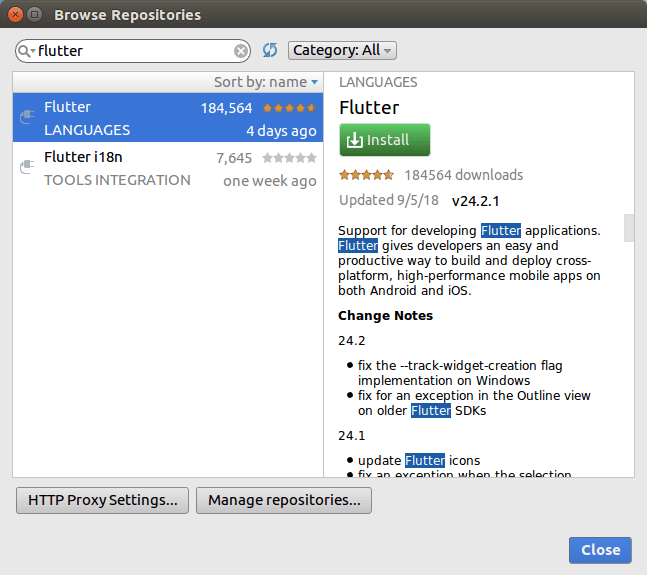Click the Flutter title in details pane
The image size is (647, 575).
click(369, 108)
